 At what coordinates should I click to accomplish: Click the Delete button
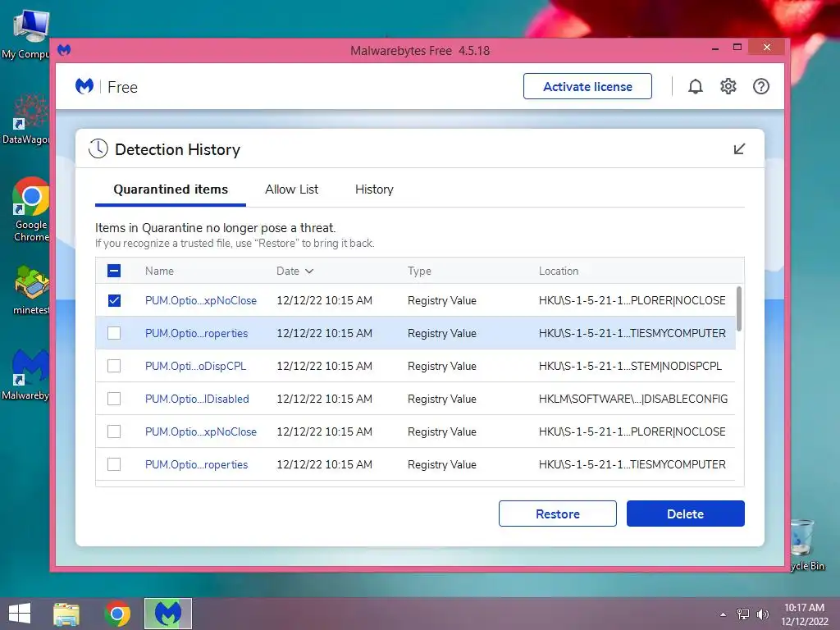[685, 514]
